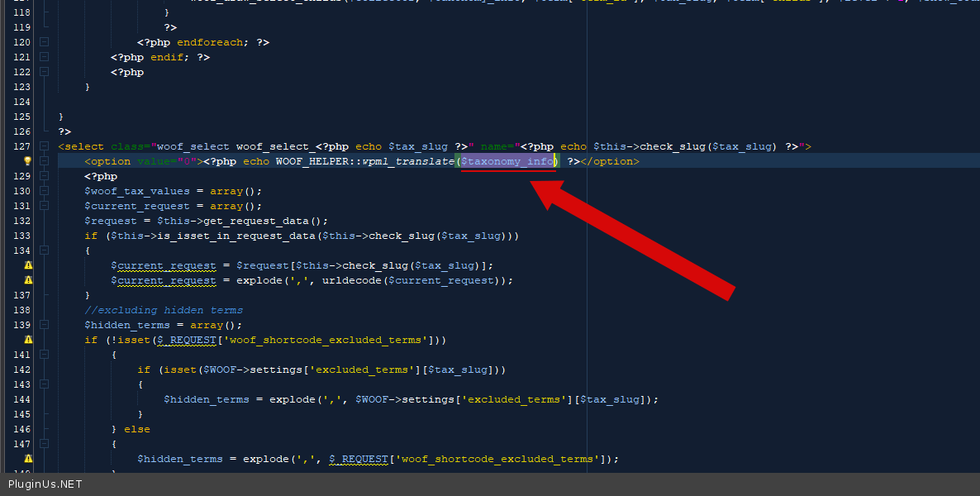The height and width of the screenshot is (496, 980).
Task: Click the endforeach keyword
Action: point(210,42)
